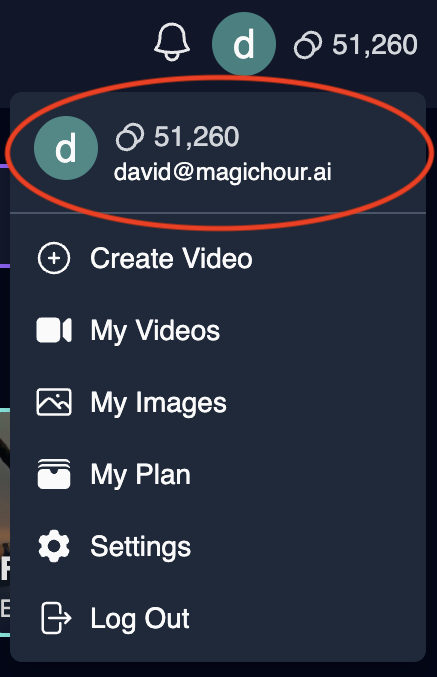437x677 pixels.
Task: Open the Settings menu item
Action: [x=218, y=546]
